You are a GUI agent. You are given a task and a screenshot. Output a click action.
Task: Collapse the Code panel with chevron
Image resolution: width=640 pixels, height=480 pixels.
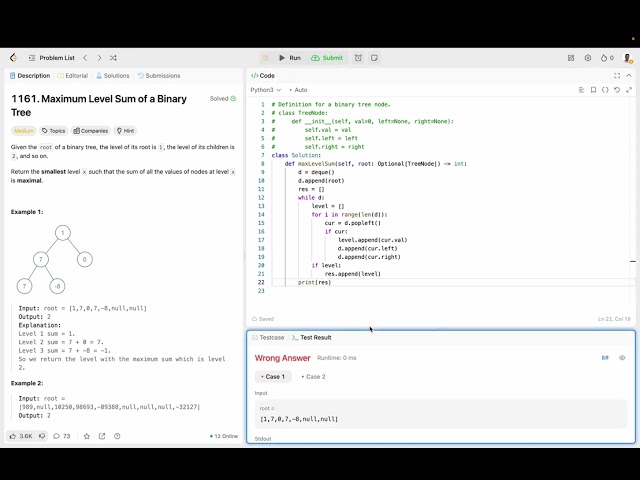629,75
